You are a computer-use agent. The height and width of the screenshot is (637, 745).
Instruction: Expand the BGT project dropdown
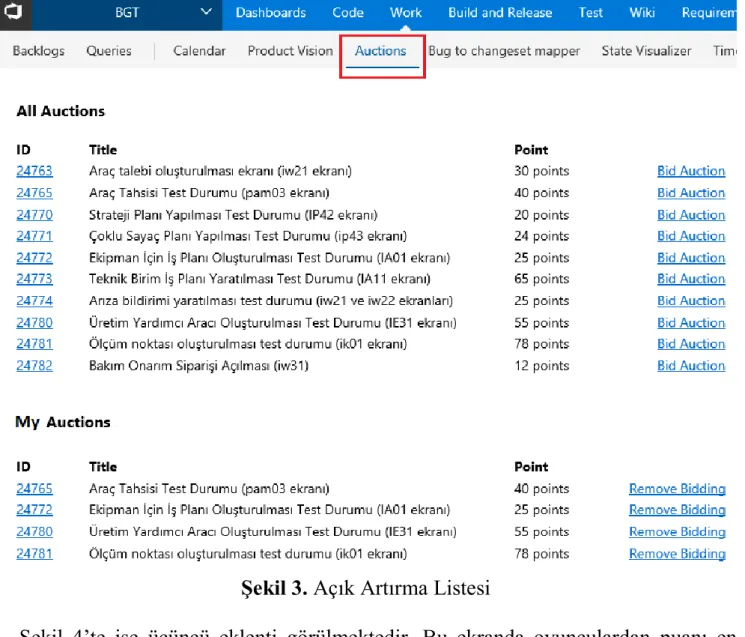[206, 12]
